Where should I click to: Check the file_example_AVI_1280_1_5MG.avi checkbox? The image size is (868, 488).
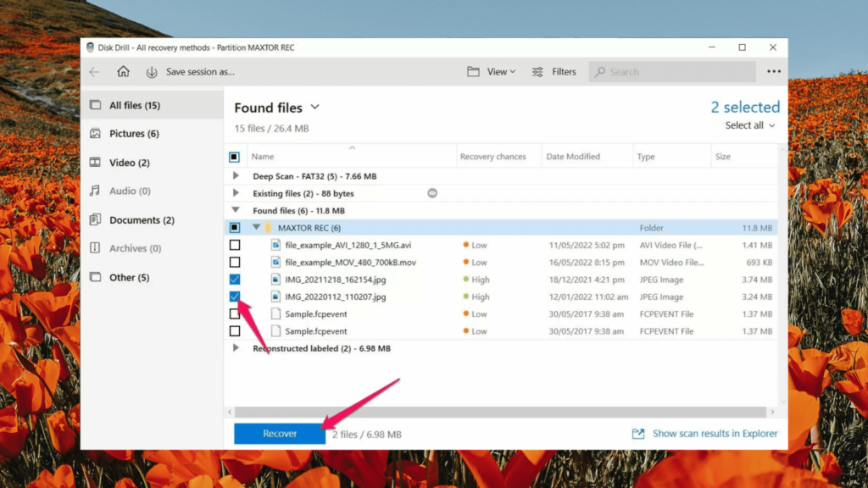(x=235, y=245)
